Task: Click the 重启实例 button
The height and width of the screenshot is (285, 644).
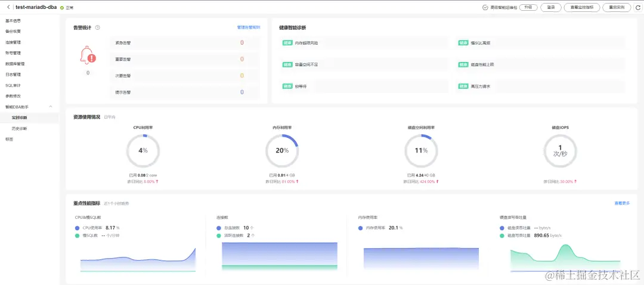Action: click(x=617, y=7)
